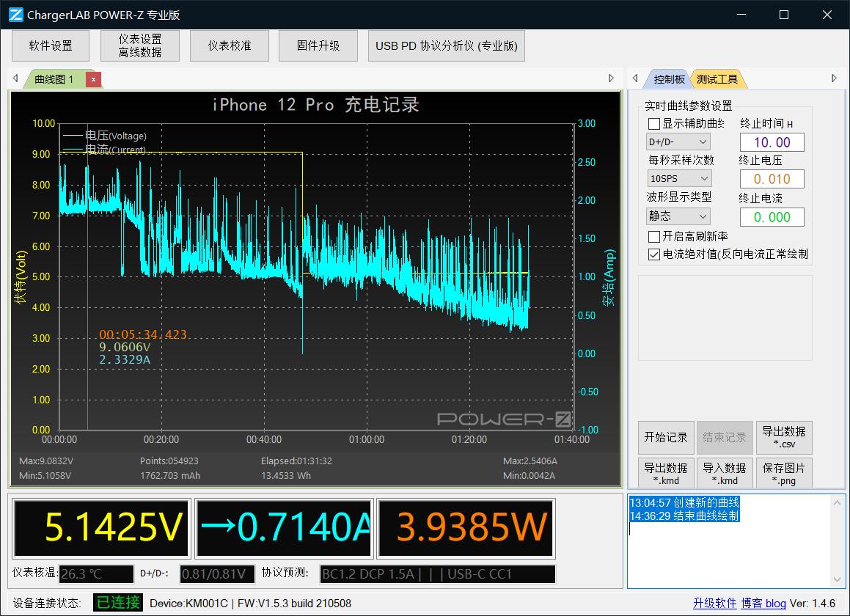Click the ChargerLAB POWER-Z logo in the title bar

point(14,15)
